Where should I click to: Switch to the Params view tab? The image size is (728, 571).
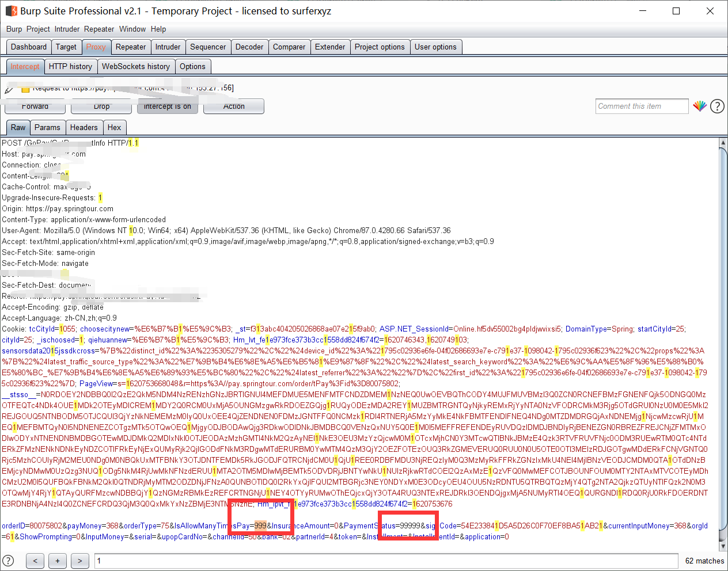click(47, 128)
